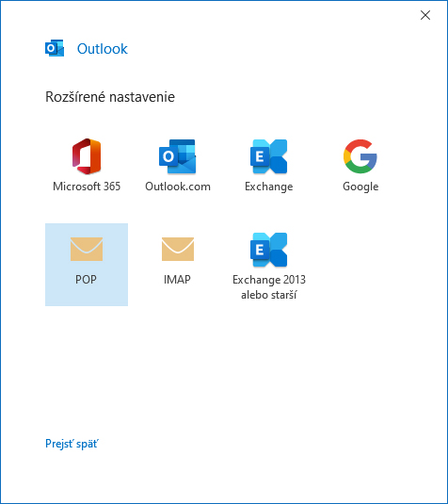
Task: Pick the Exchange 2013 alebo starší icon
Action: pos(268,250)
